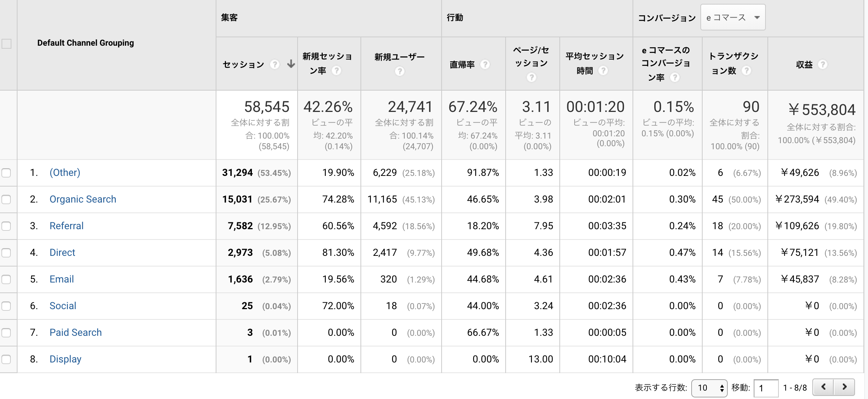The width and height of the screenshot is (868, 399).
Task: Click the help icon next to 収益
Action: tap(823, 65)
